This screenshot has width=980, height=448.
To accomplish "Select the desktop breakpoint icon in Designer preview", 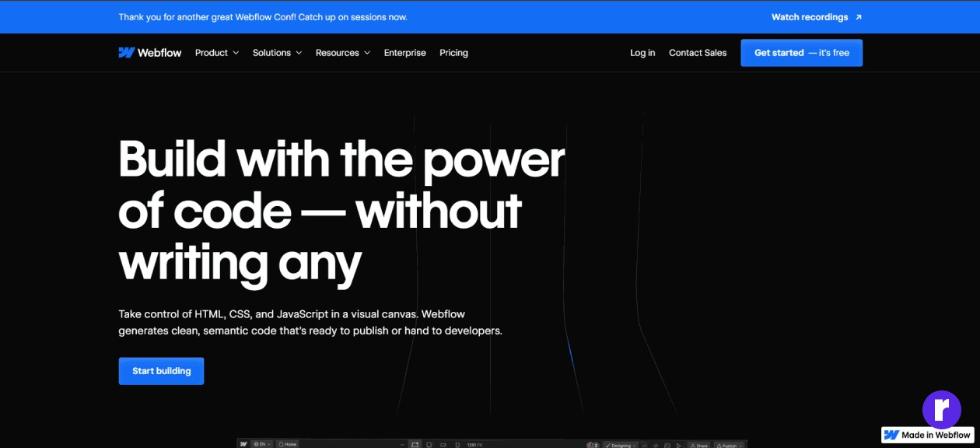I will (415, 445).
